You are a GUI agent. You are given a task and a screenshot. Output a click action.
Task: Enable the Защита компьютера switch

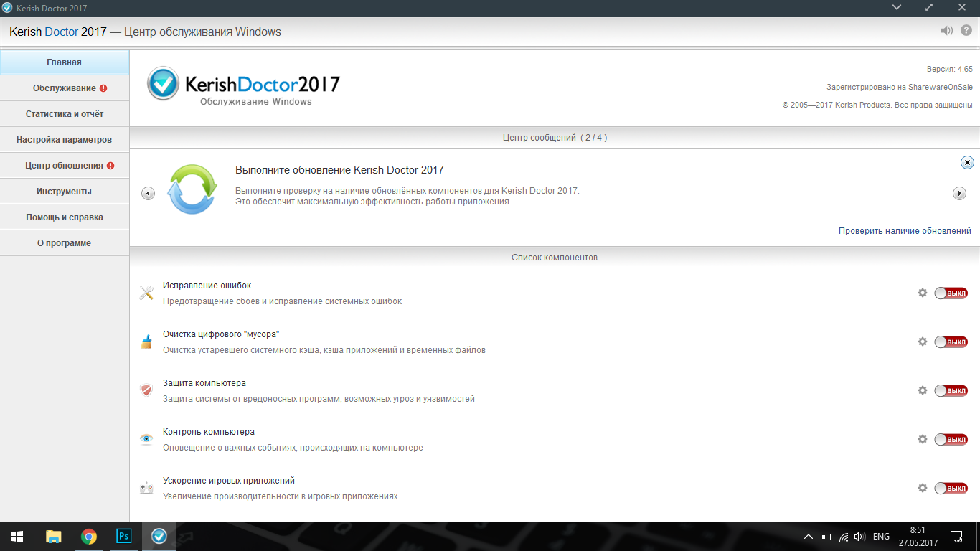coord(951,390)
